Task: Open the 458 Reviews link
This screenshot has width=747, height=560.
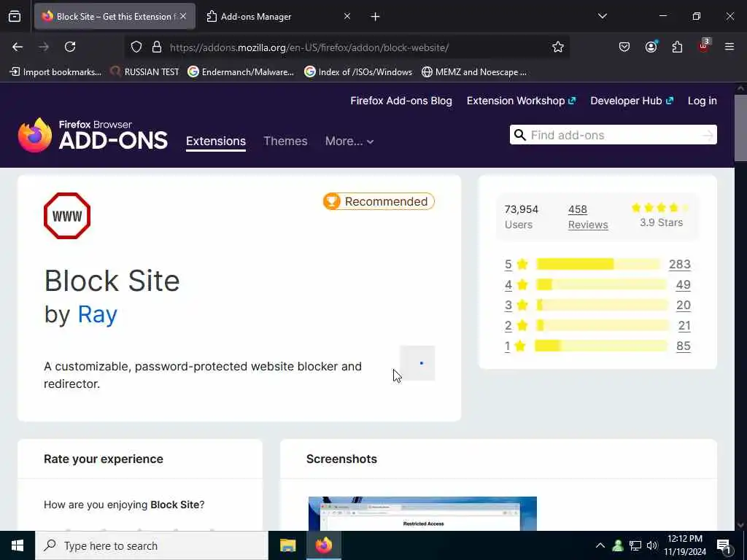Action: click(588, 217)
